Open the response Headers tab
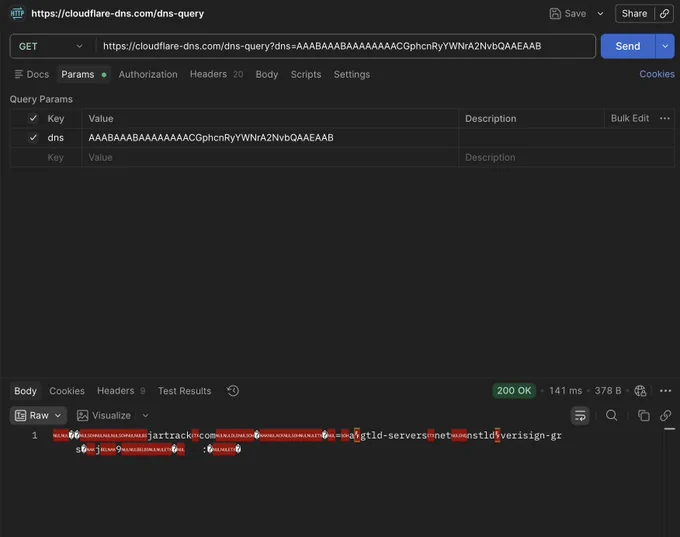 coord(121,391)
